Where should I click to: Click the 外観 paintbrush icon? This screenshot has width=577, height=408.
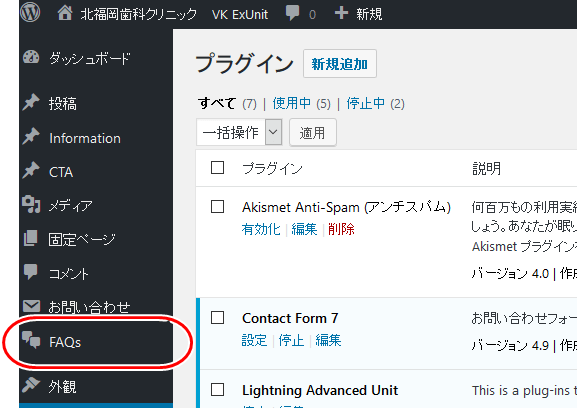pos(31,385)
